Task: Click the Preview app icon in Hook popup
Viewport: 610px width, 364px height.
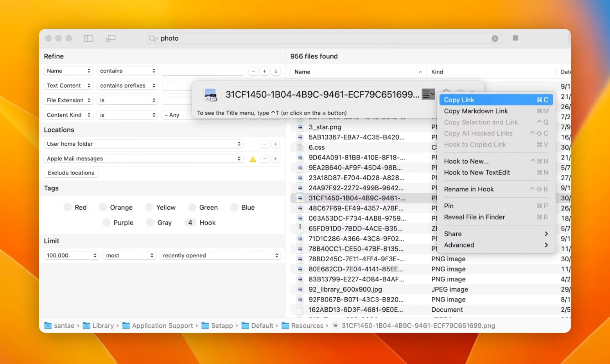Action: [211, 95]
